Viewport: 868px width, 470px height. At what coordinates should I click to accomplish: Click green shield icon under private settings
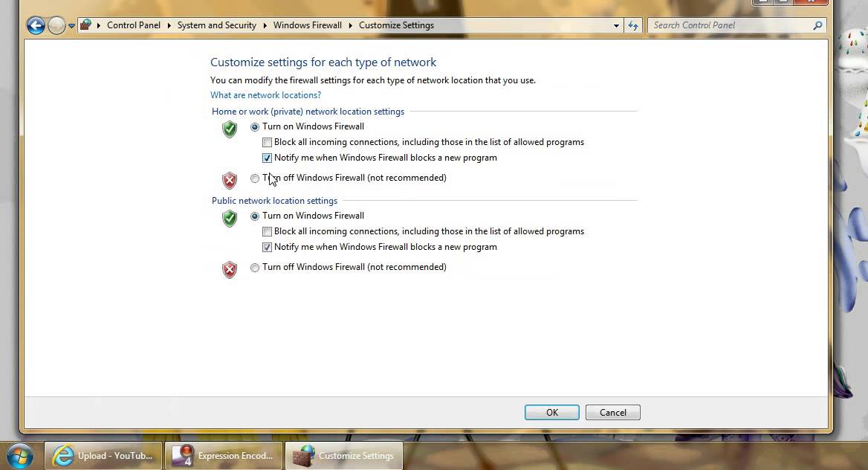(229, 129)
